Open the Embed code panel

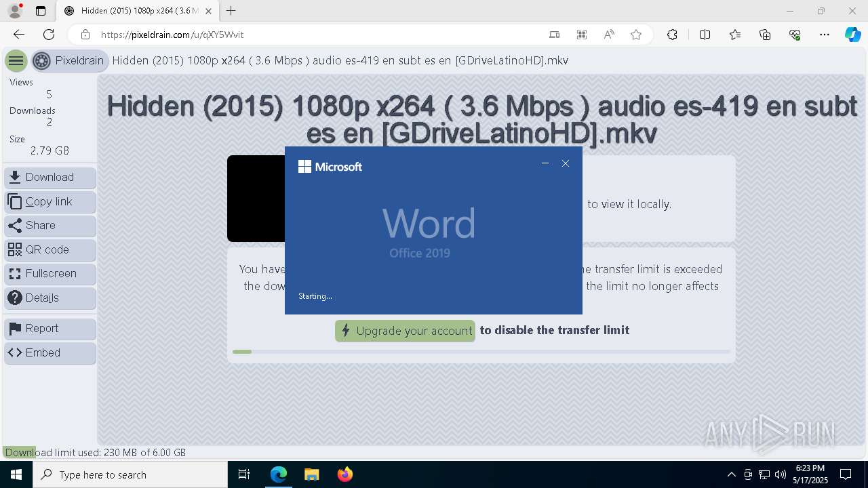[50, 353]
